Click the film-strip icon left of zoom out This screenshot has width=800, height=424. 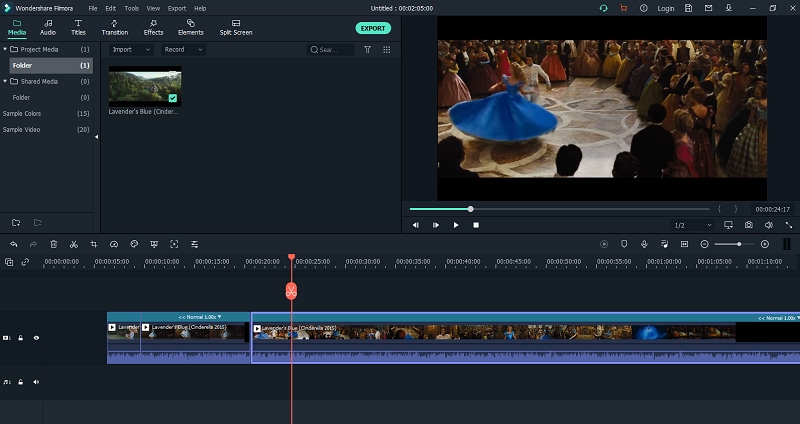(x=685, y=244)
